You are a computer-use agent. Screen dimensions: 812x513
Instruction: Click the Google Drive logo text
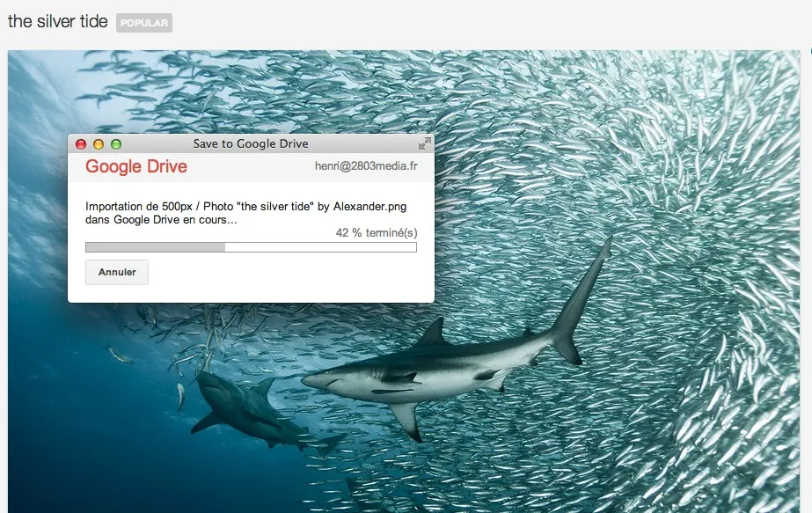pyautogui.click(x=136, y=166)
